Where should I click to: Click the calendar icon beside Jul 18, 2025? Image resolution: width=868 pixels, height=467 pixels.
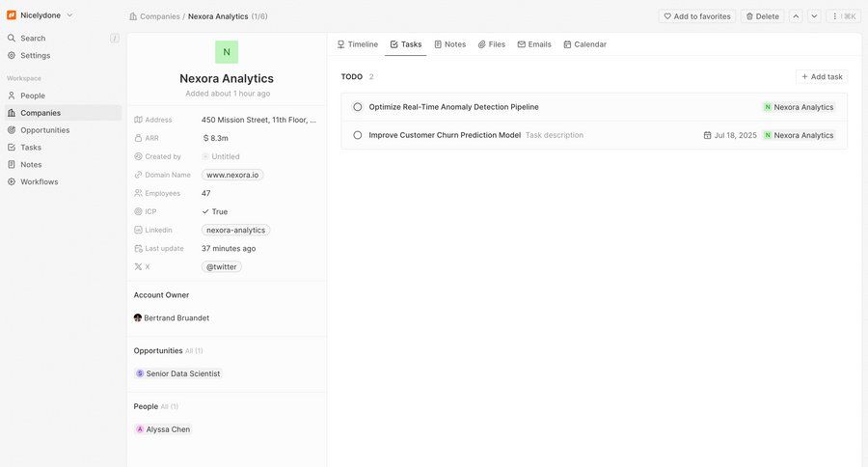[707, 135]
